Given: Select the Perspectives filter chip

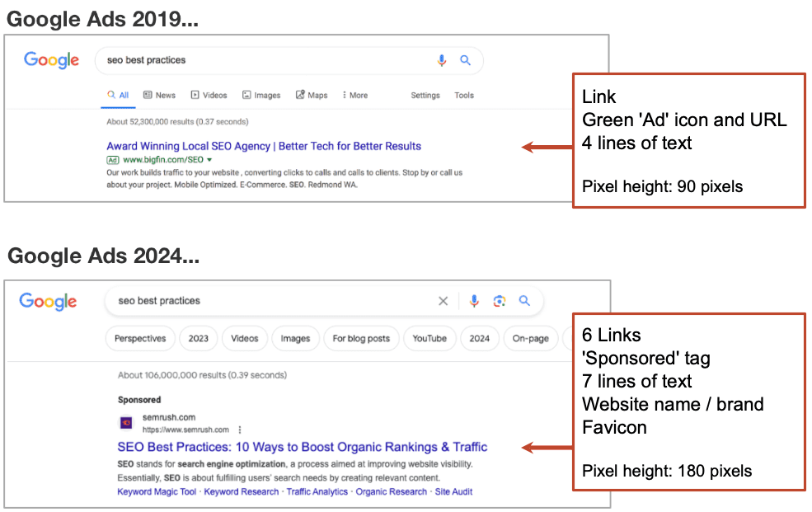Looking at the screenshot, I should tap(140, 339).
